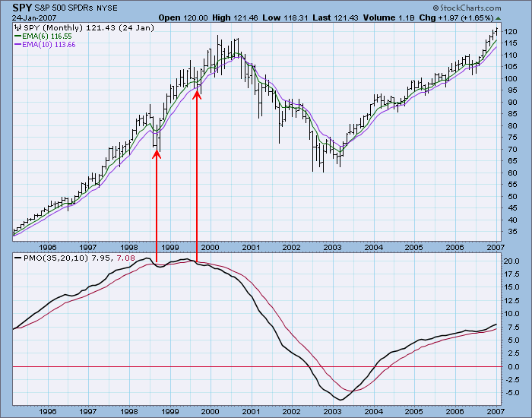Click the NYSE exchange label
This screenshot has width=532, height=418.
pyautogui.click(x=107, y=8)
